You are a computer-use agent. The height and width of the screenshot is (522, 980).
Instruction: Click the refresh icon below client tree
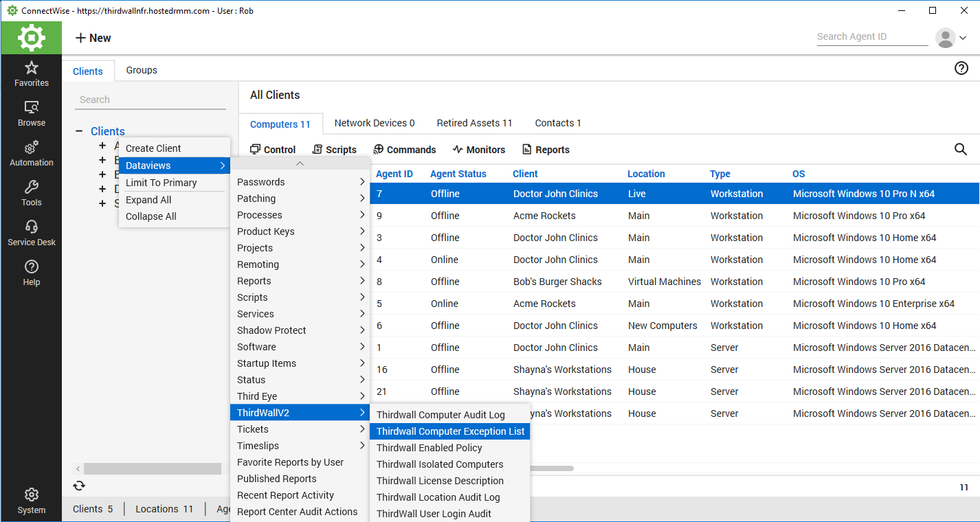(x=79, y=486)
